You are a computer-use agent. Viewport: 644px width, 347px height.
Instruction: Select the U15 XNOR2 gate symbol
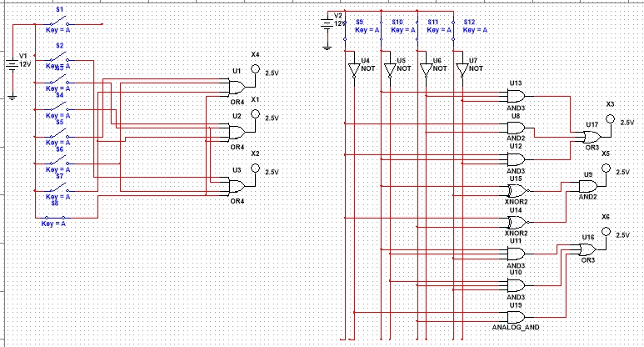click(517, 191)
